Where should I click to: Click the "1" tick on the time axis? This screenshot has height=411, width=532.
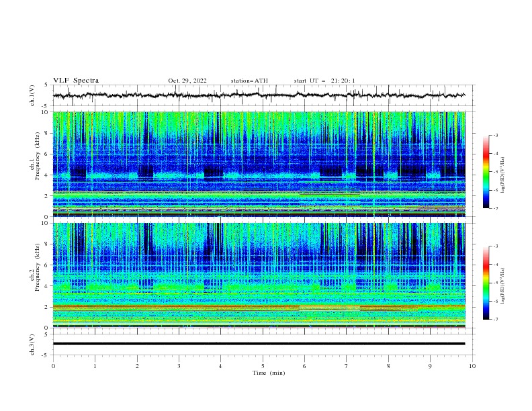pos(95,366)
